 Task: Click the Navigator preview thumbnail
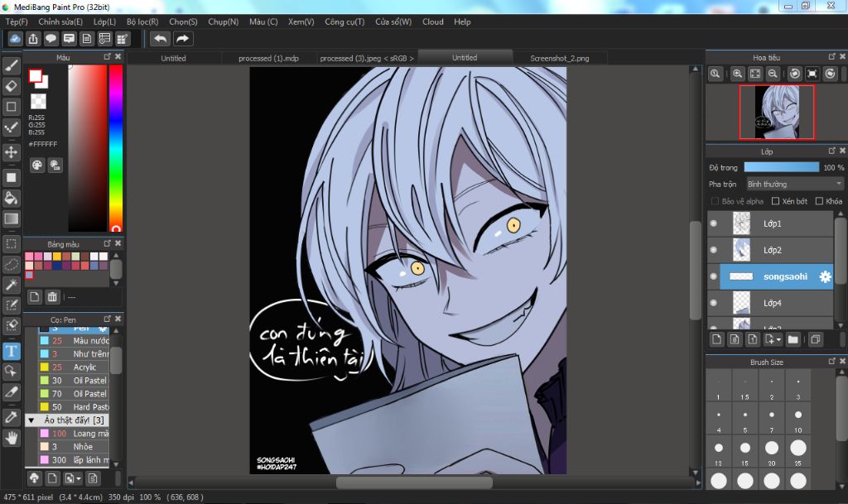coord(777,112)
